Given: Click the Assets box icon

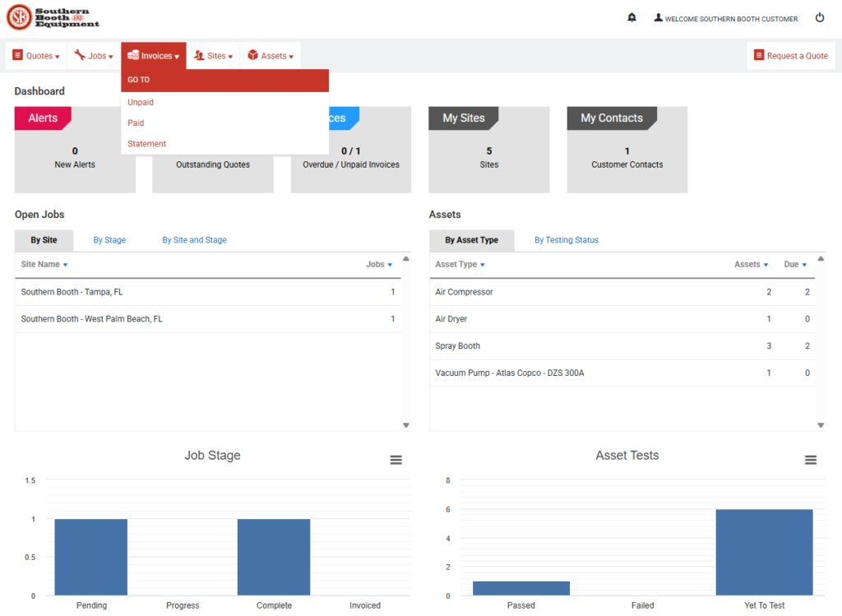Looking at the screenshot, I should coord(253,55).
